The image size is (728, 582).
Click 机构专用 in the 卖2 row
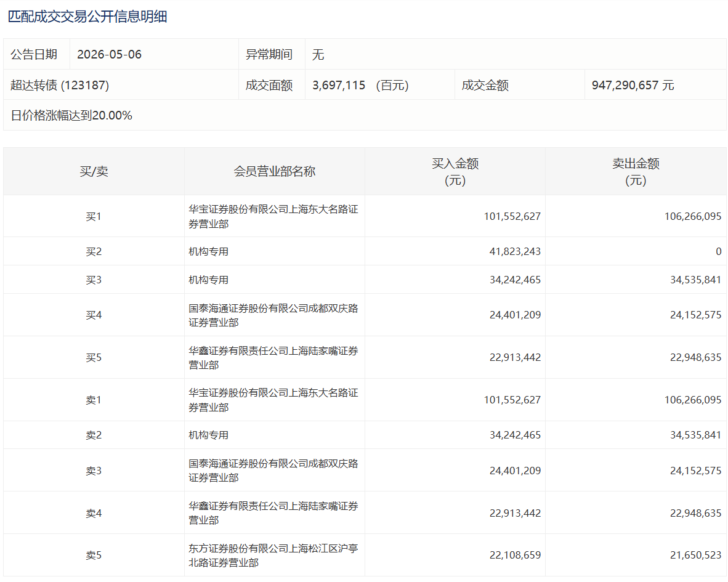click(x=208, y=435)
